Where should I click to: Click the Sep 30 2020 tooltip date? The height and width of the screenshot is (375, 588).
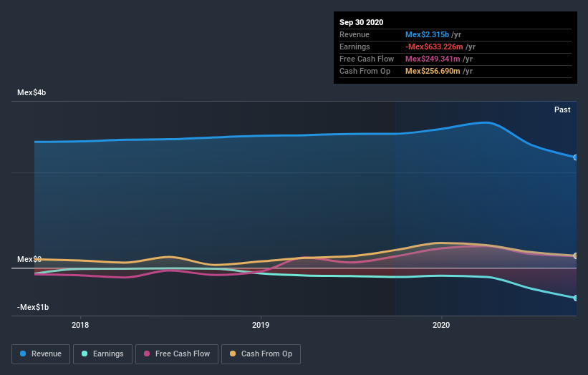click(361, 22)
